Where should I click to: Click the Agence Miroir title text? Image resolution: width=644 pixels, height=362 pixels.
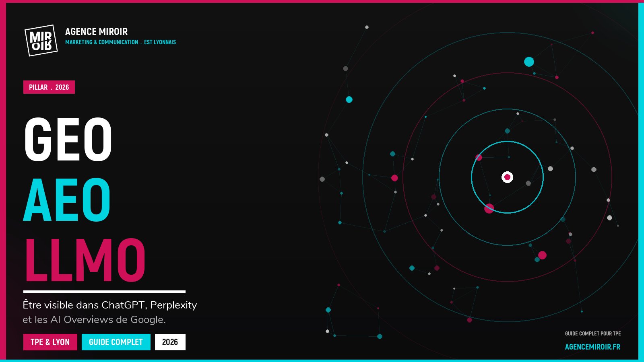click(x=96, y=32)
